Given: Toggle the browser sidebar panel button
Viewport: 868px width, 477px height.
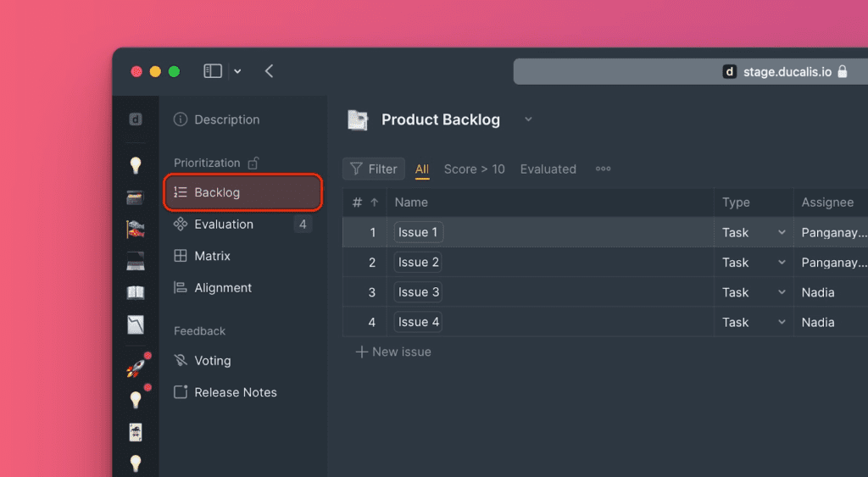Looking at the screenshot, I should 213,71.
